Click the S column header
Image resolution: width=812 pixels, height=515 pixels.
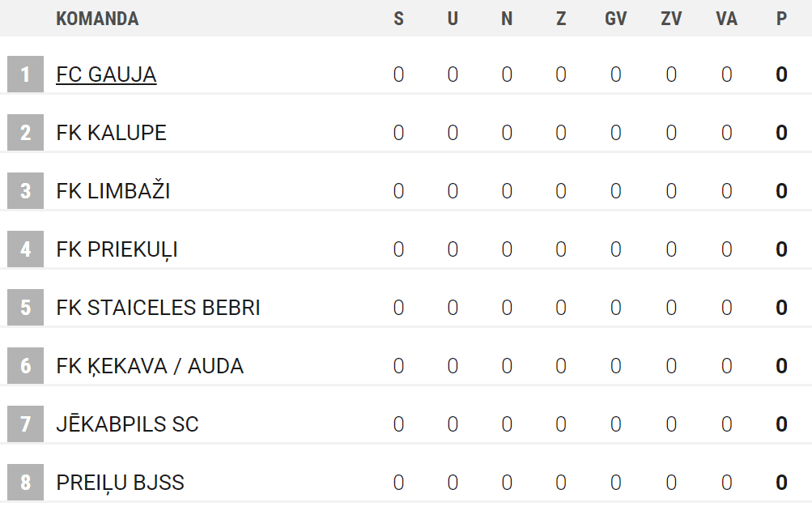398,19
